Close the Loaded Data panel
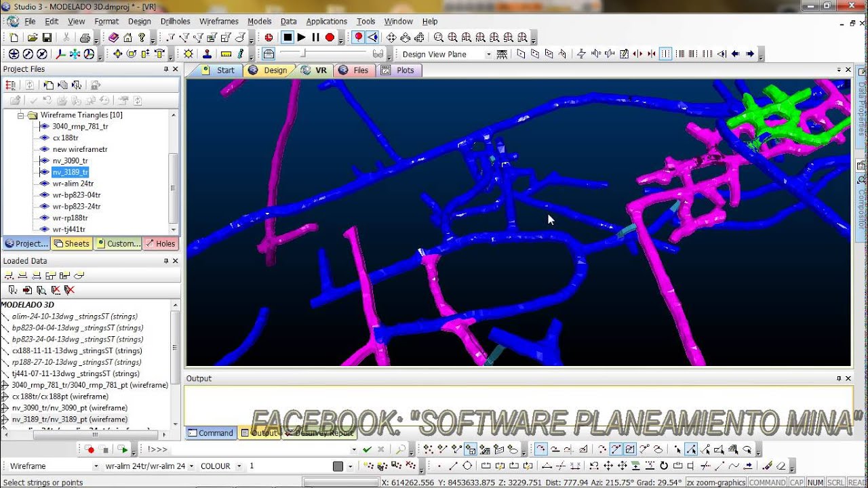 coord(176,261)
